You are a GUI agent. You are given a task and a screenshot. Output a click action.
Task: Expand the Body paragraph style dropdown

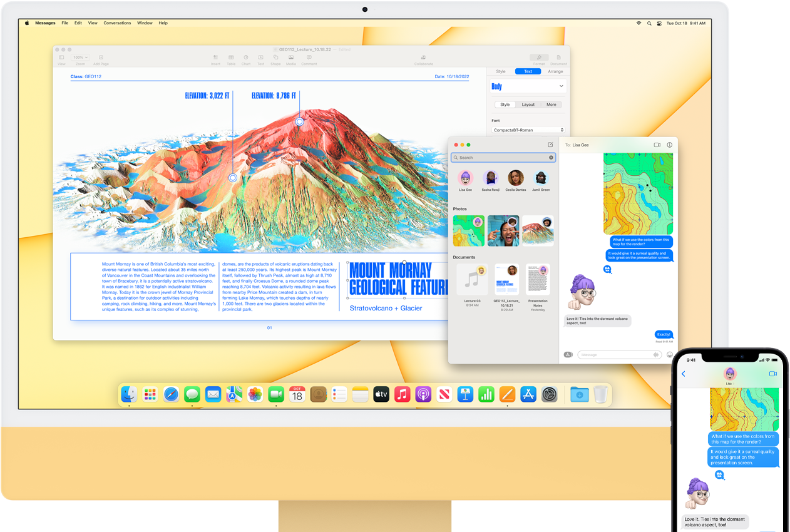(x=560, y=86)
